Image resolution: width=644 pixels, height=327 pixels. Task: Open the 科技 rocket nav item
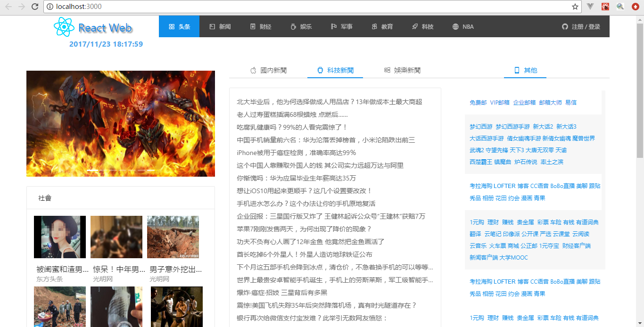(x=422, y=26)
